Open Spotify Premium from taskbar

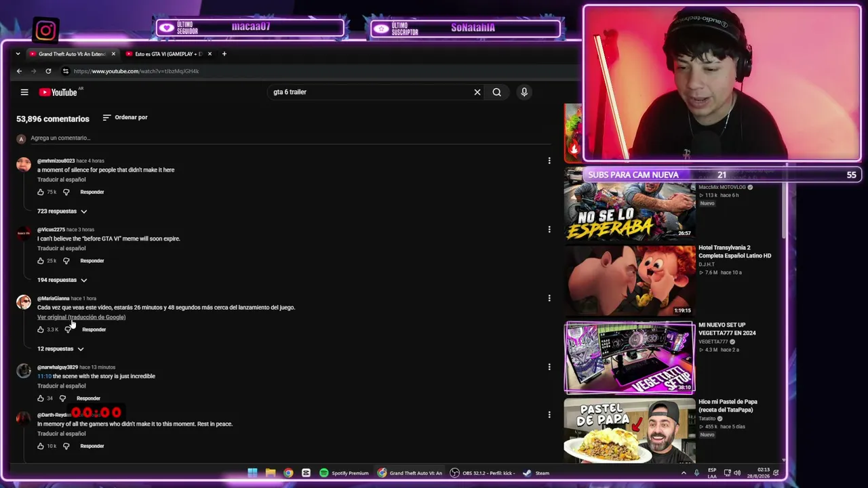344,473
